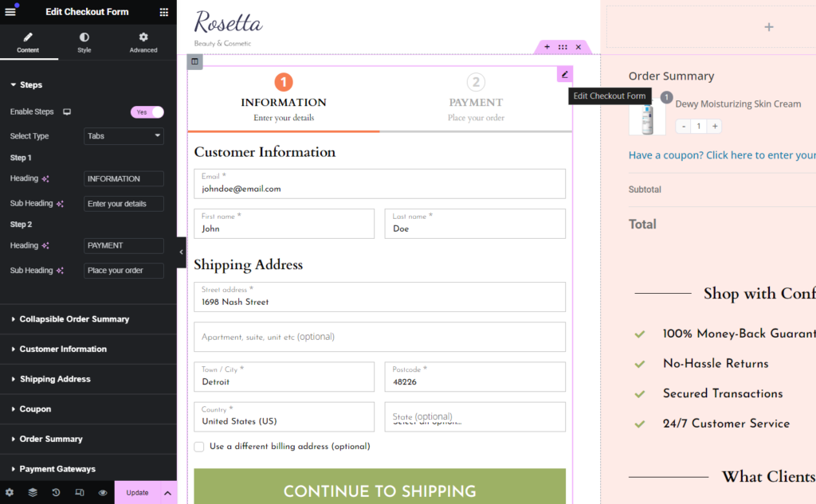Check the different billing address checkbox
This screenshot has width=816, height=504.
click(198, 447)
